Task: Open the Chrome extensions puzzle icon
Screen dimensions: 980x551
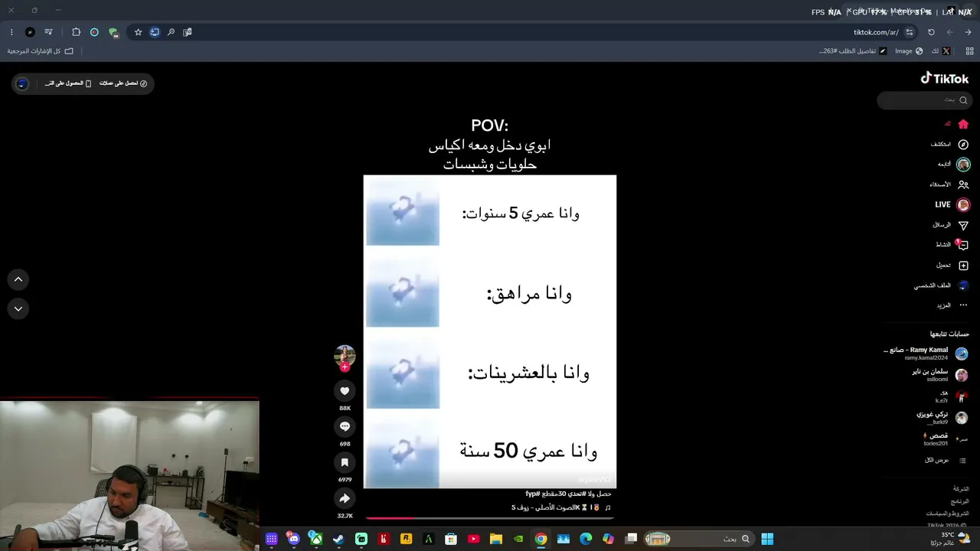Action: coord(76,32)
